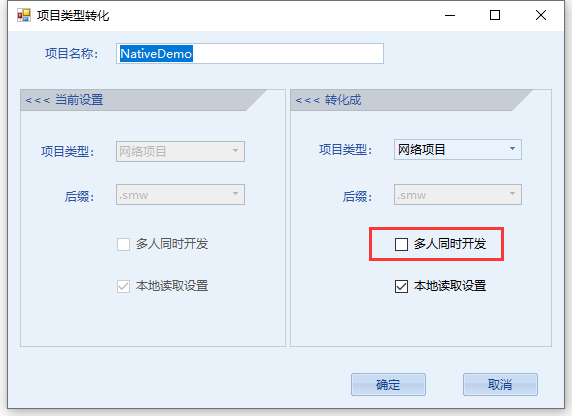
Task: Enable 多人同时开发 checkbox under 转化成
Action: coord(401,244)
